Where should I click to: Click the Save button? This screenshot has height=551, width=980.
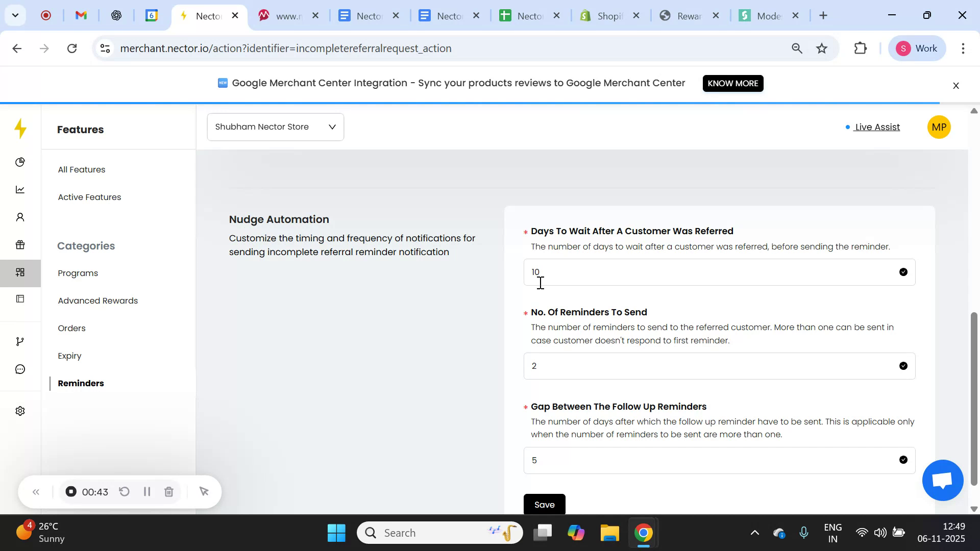(544, 505)
